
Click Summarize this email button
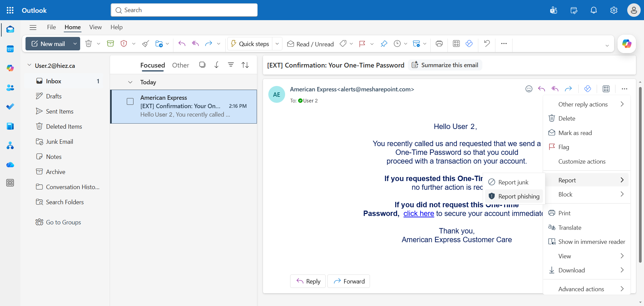click(x=445, y=65)
